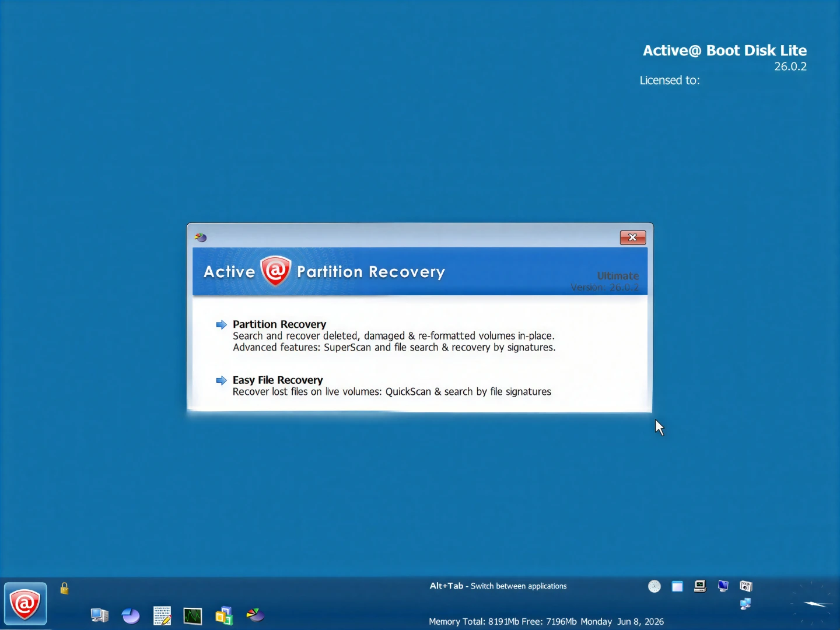Click the blue monitor display icon in the tray
This screenshot has height=630, width=840.
(x=723, y=586)
